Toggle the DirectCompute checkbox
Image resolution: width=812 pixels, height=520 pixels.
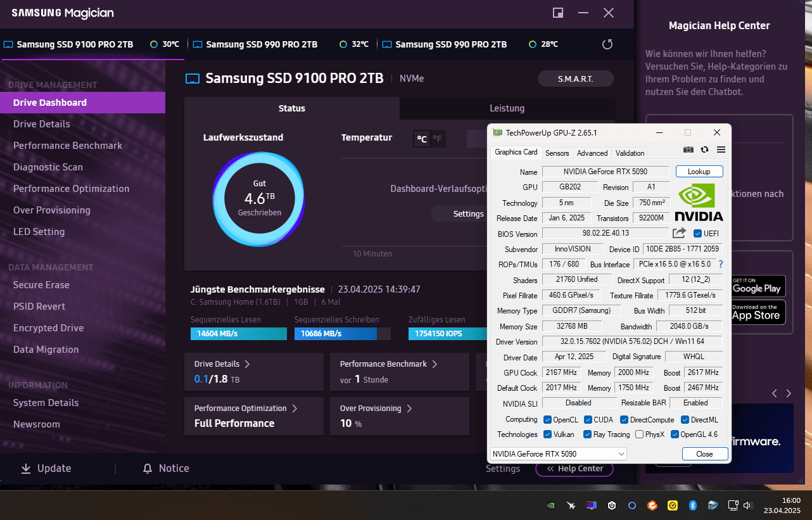tap(624, 419)
